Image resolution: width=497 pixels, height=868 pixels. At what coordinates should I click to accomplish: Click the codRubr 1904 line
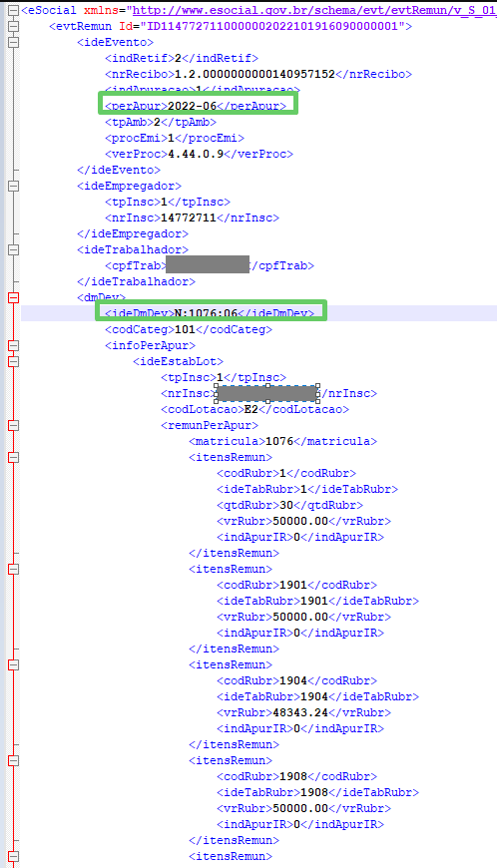click(296, 680)
